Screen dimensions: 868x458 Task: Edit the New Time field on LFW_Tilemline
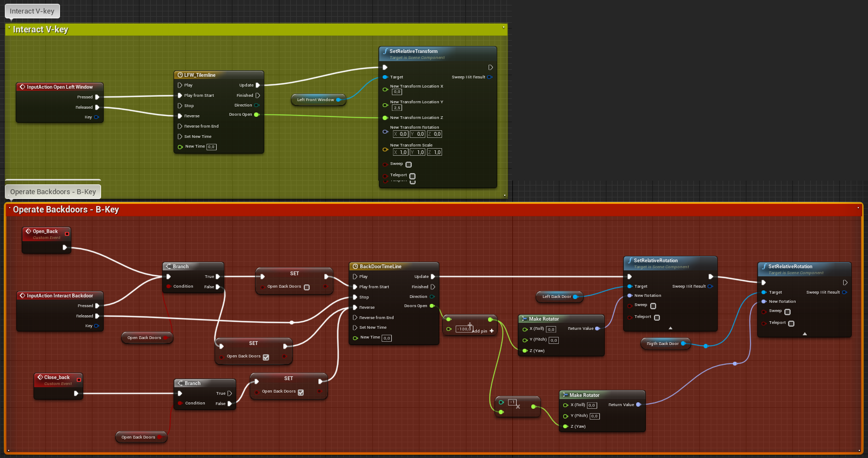[x=211, y=147]
